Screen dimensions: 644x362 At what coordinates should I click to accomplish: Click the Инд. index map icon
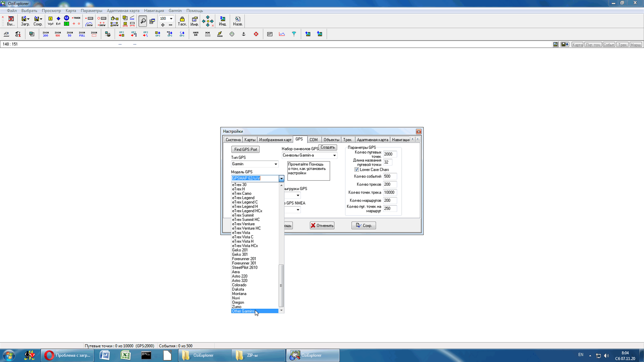(223, 21)
